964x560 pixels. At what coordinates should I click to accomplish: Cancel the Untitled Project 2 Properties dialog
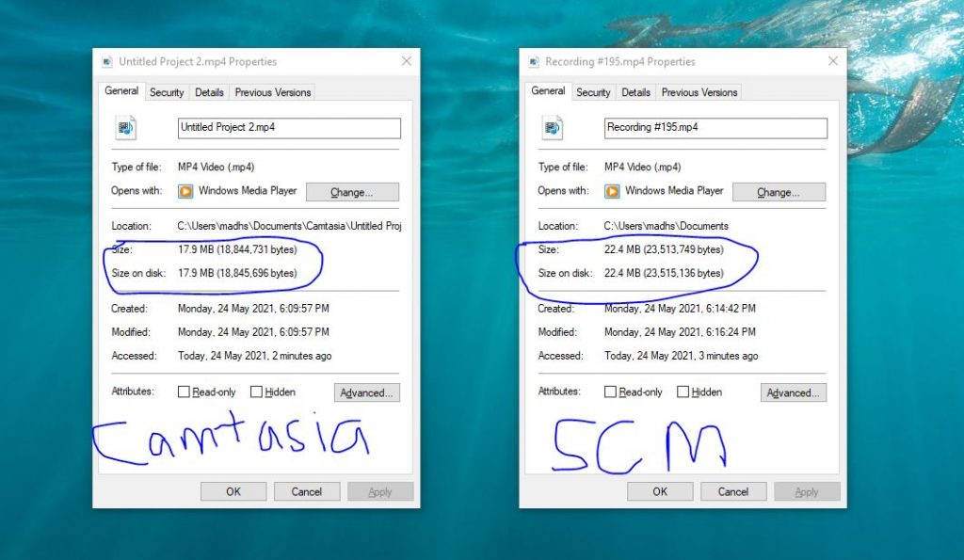point(307,492)
